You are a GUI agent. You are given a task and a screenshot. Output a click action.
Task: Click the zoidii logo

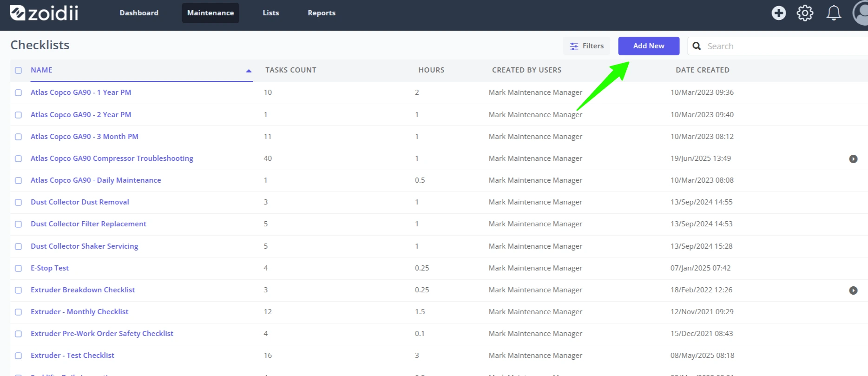(x=44, y=13)
